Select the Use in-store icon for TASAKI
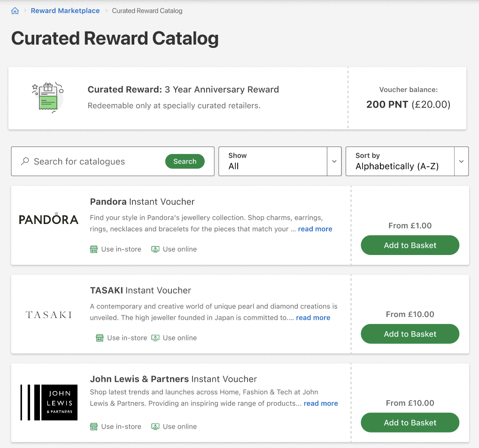Screen dimensions: 479x448 [x=100, y=337]
